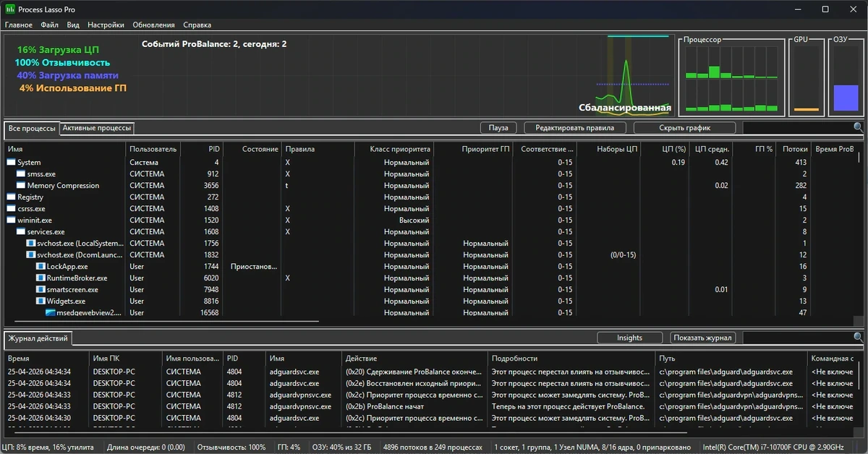Image resolution: width=868 pixels, height=454 pixels.
Task: Open the Файл menu
Action: [50, 25]
